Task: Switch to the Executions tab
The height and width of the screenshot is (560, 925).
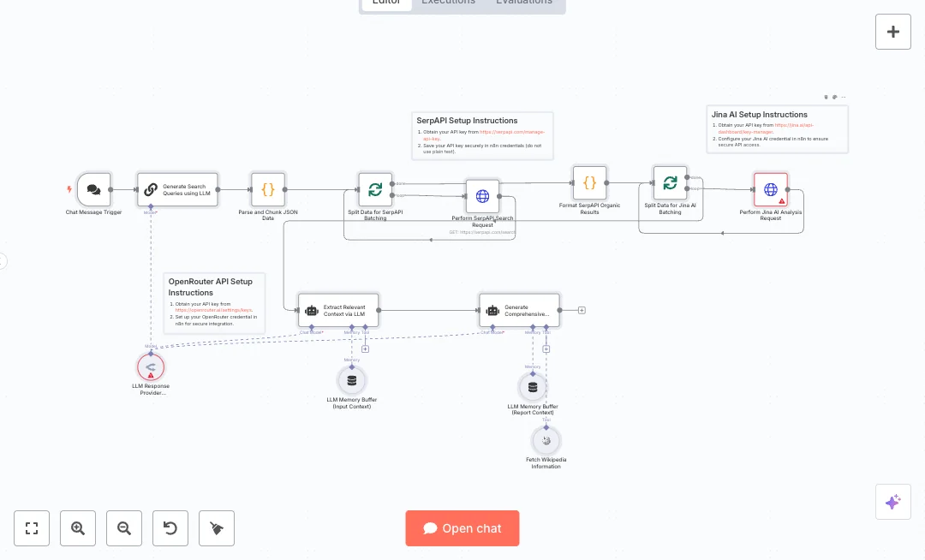Action: point(448,3)
